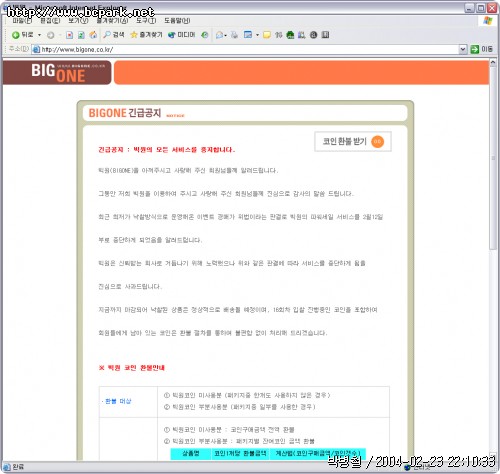
Task: Click the red notice heading text
Action: 167,150
